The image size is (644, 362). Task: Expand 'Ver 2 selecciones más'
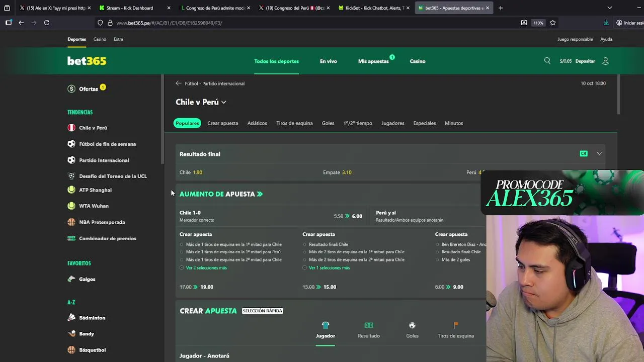[206, 267]
